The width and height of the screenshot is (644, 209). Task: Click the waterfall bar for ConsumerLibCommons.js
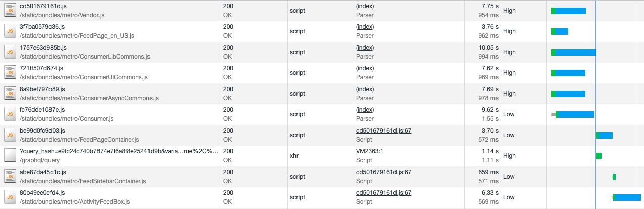575,52
